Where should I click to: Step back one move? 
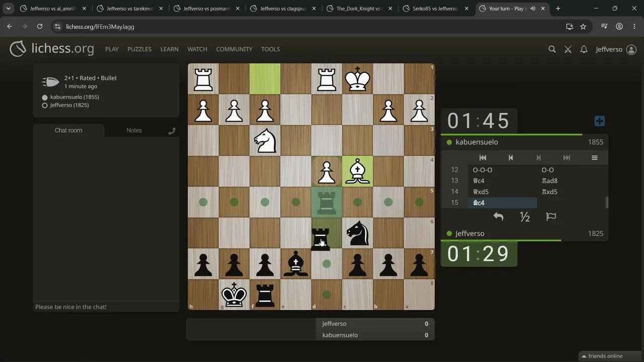(x=511, y=158)
